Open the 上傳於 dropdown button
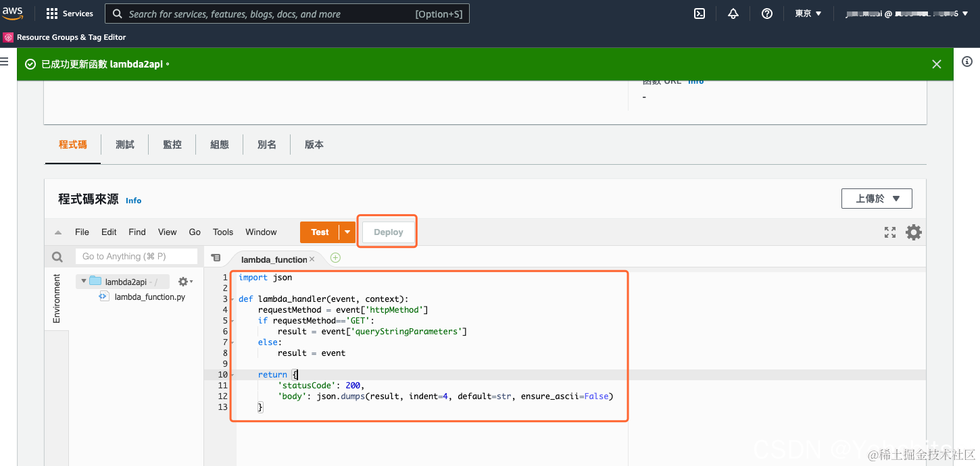980x466 pixels. pos(877,199)
